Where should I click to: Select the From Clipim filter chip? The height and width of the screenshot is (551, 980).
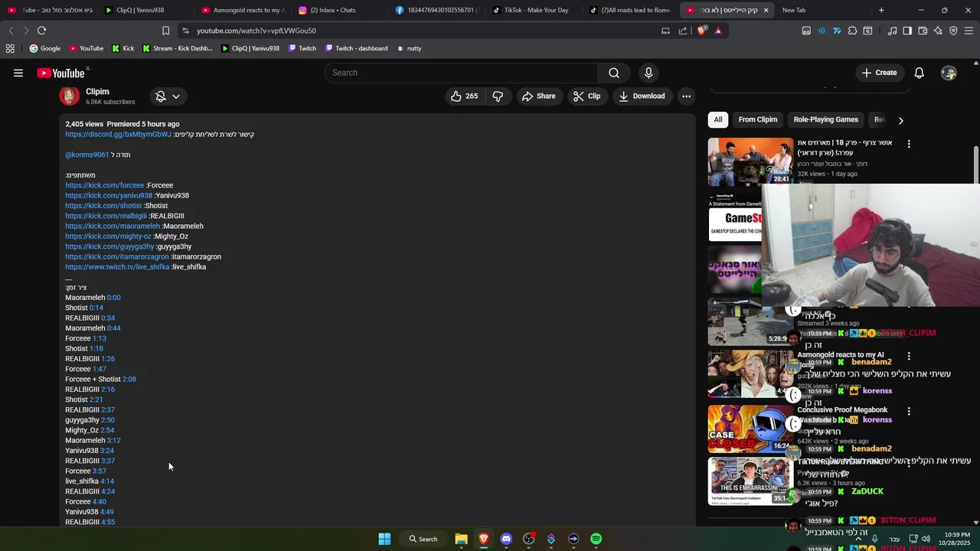758,119
